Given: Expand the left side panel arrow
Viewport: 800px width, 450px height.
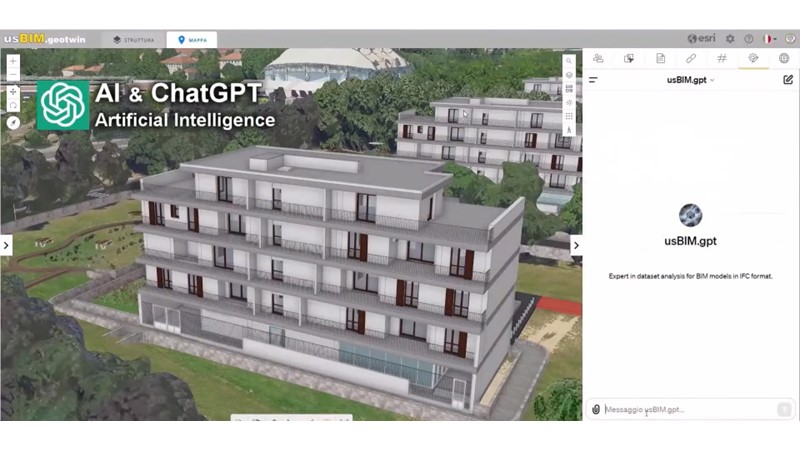Looking at the screenshot, I should (x=6, y=245).
